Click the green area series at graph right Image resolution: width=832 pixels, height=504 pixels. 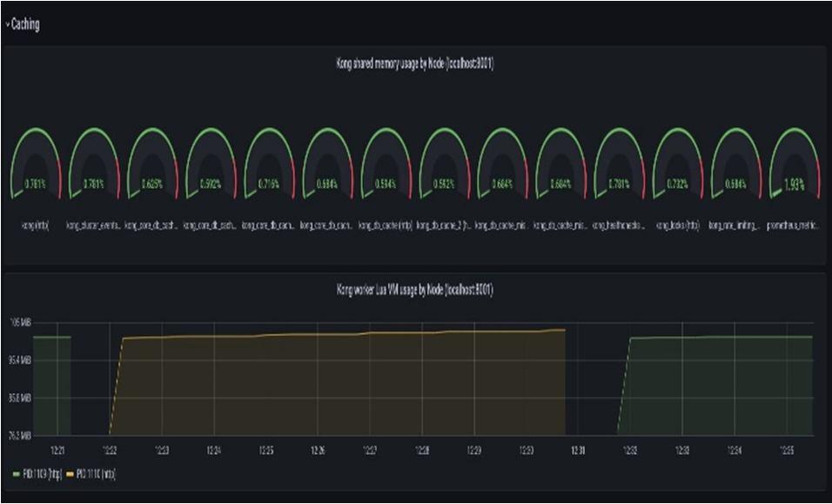716,386
